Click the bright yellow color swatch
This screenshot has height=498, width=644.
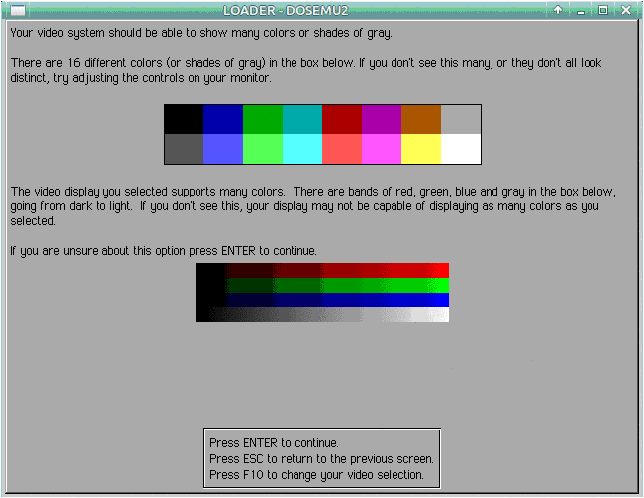(x=421, y=149)
